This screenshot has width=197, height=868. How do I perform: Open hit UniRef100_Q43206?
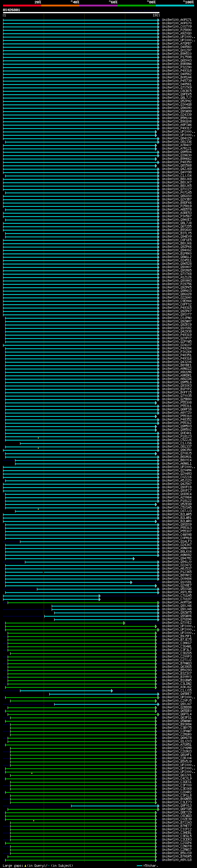click(x=177, y=362)
